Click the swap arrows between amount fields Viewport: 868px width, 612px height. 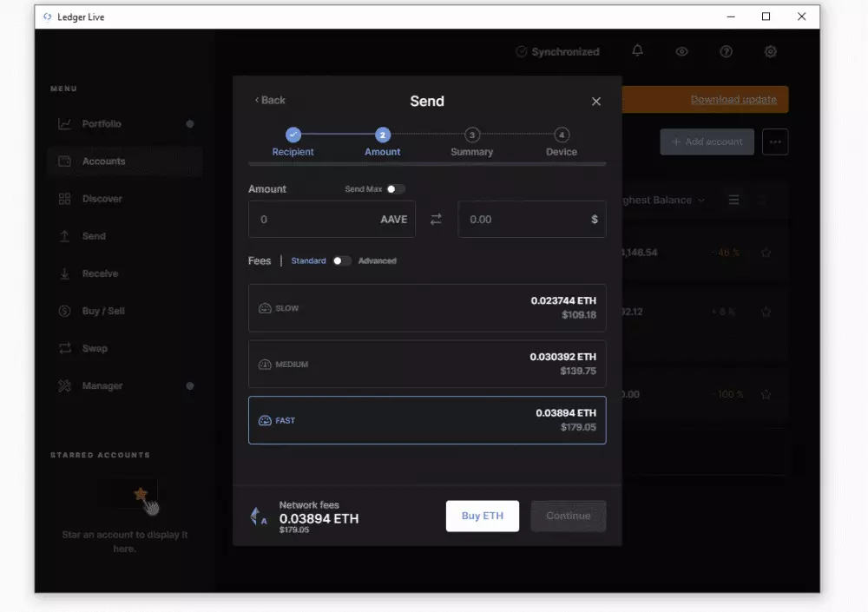coord(436,220)
